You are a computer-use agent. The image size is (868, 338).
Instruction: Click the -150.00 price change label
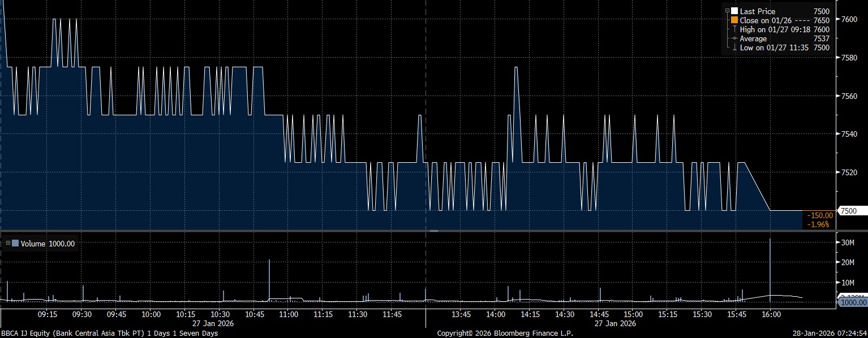(x=819, y=215)
